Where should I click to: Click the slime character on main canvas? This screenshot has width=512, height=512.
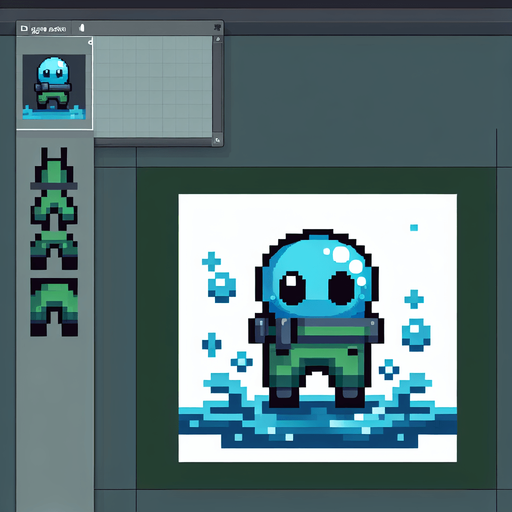pos(316,318)
